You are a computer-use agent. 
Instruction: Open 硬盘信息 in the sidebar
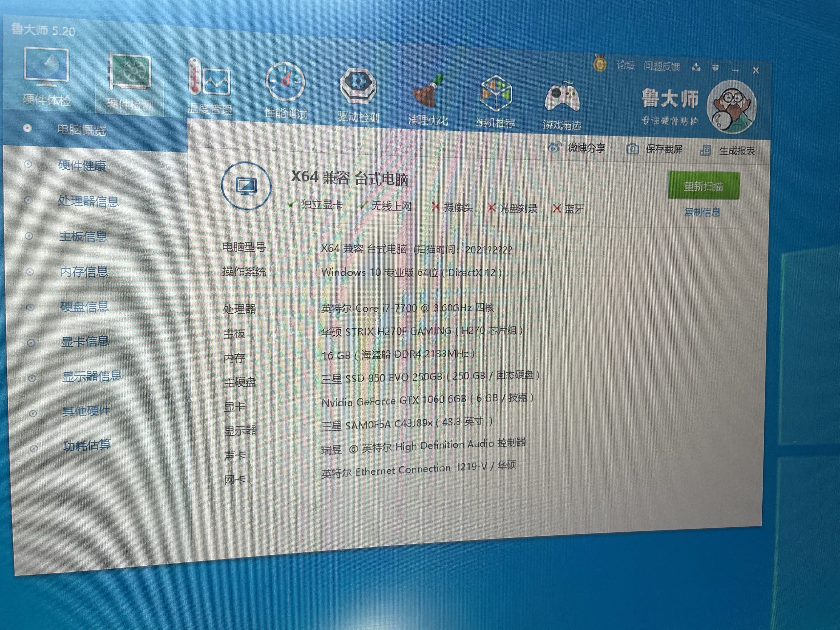click(x=85, y=307)
